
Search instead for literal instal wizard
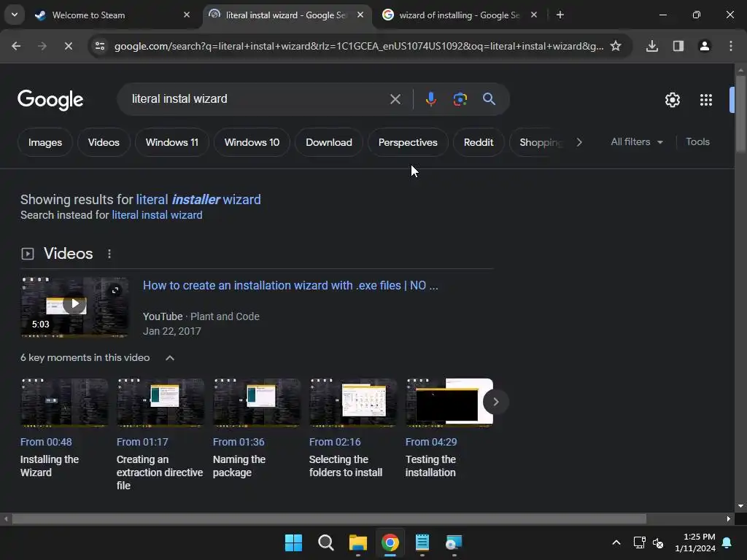(x=157, y=215)
